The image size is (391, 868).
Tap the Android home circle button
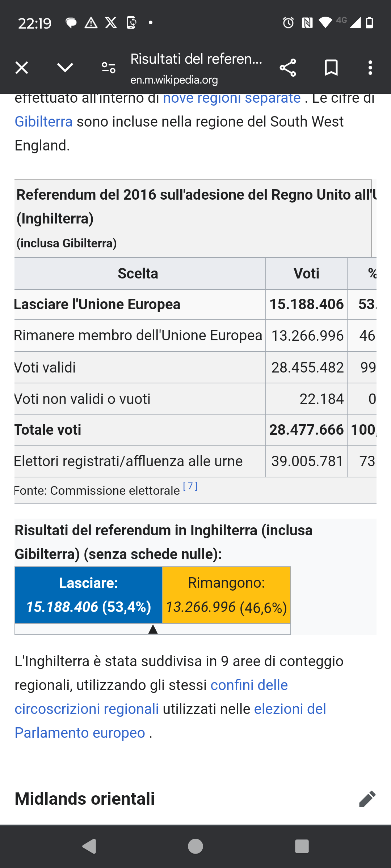pyautogui.click(x=195, y=846)
